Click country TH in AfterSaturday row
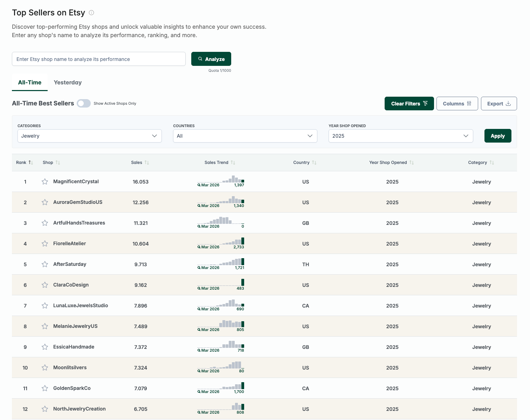 [x=306, y=264]
